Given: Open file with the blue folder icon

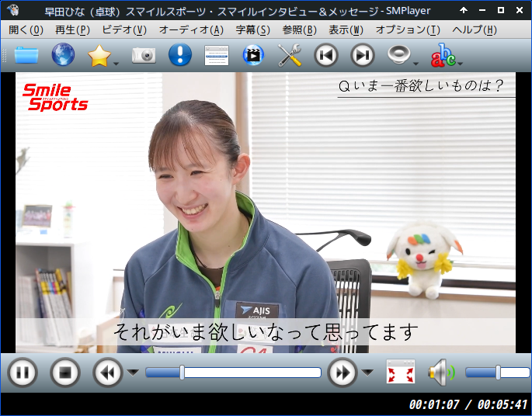Looking at the screenshot, I should 26,55.
